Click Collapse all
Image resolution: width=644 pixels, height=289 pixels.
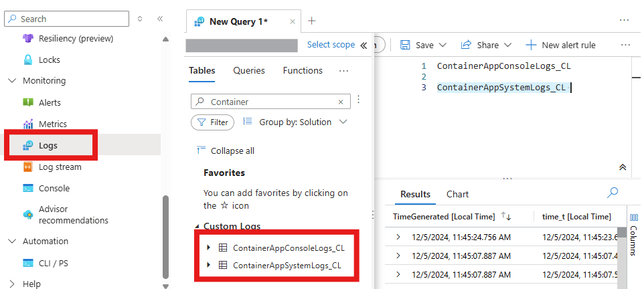[x=225, y=151]
